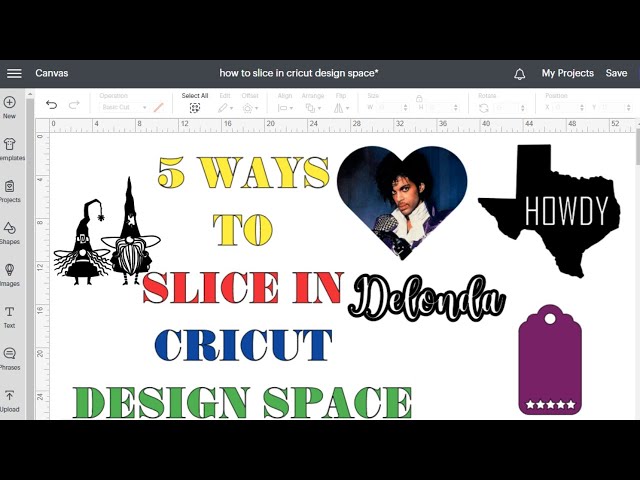This screenshot has width=640, height=480.
Task: Open Phrases panel in sidebar
Action: coord(9,359)
